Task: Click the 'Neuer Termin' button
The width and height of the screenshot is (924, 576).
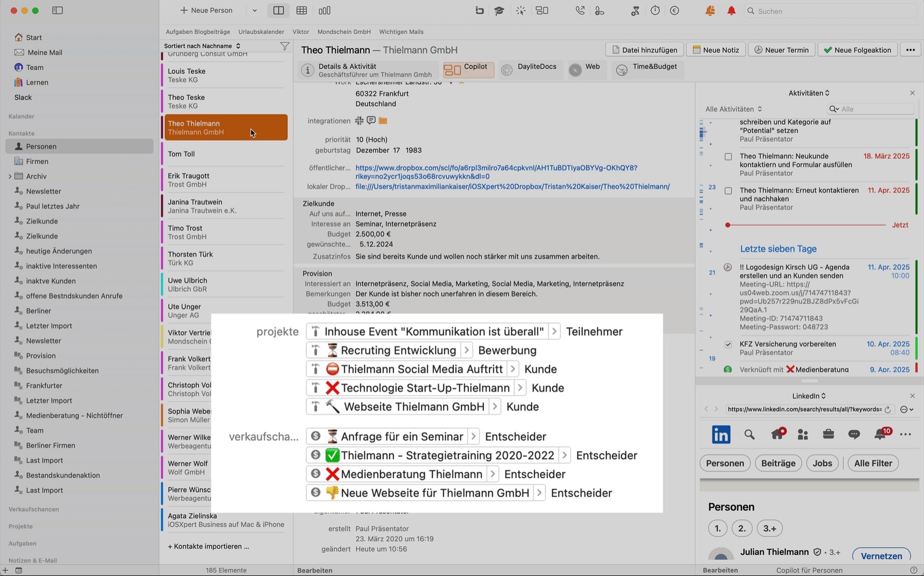Action: [x=781, y=50]
